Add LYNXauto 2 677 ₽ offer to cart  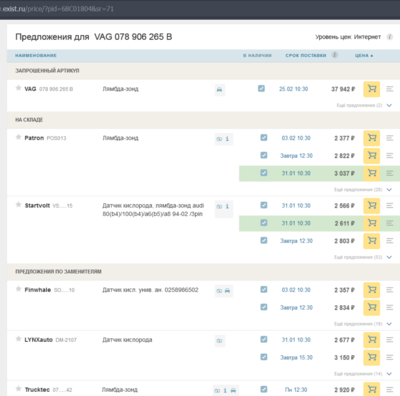pyautogui.click(x=372, y=340)
